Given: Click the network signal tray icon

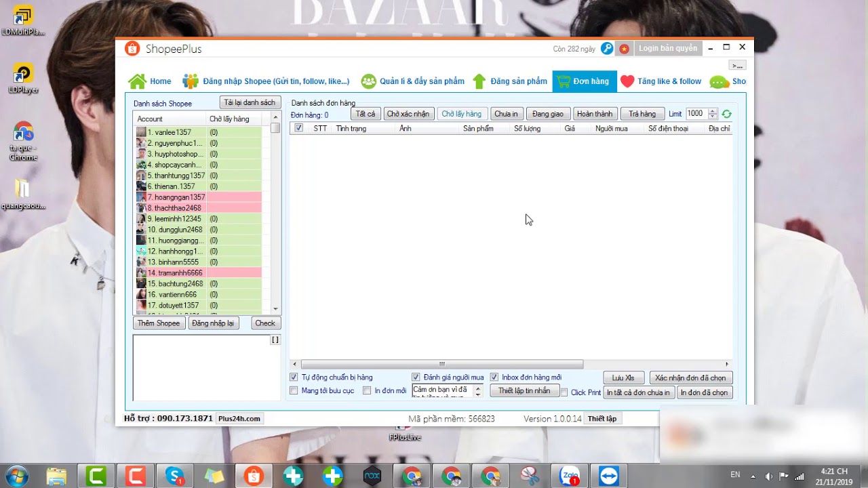Looking at the screenshot, I should coord(800,476).
